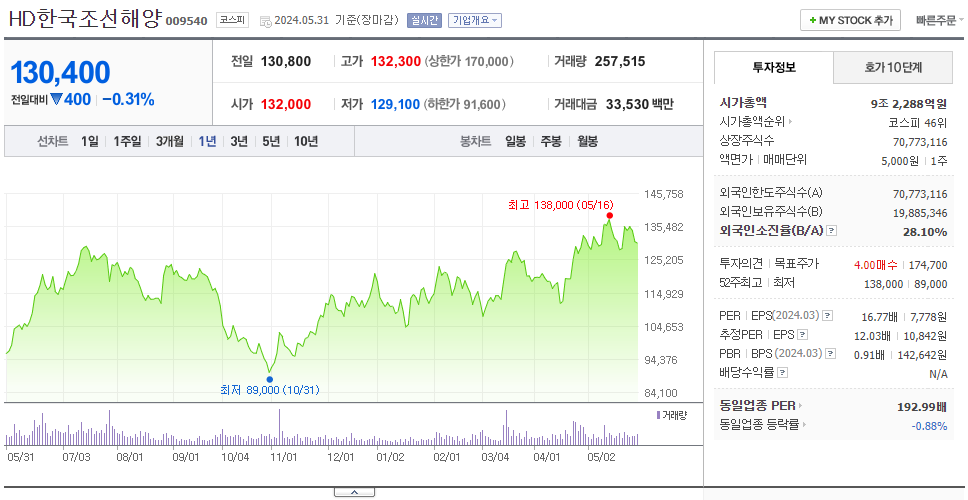Click the current price 130,400
This screenshot has width=968, height=500.
point(60,73)
